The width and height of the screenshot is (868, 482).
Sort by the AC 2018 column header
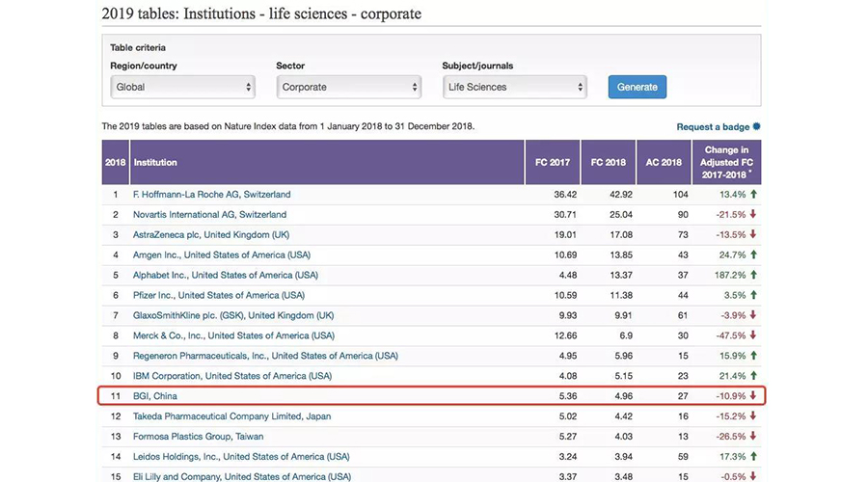[664, 162]
